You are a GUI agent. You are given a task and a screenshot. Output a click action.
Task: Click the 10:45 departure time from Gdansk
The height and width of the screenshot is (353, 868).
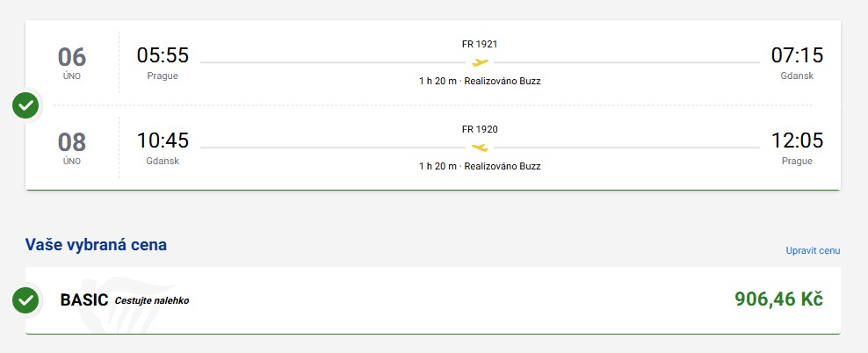(163, 140)
